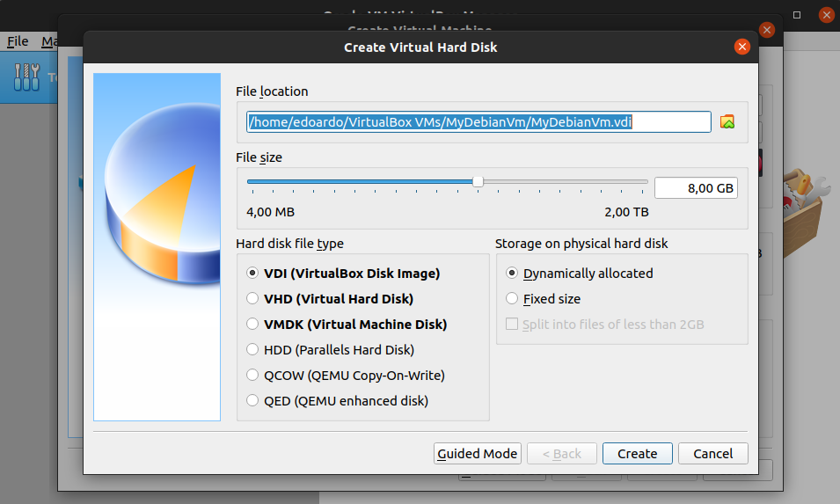The width and height of the screenshot is (840, 504).
Task: Close the Create Virtual Machine window behind
Action: (767, 30)
